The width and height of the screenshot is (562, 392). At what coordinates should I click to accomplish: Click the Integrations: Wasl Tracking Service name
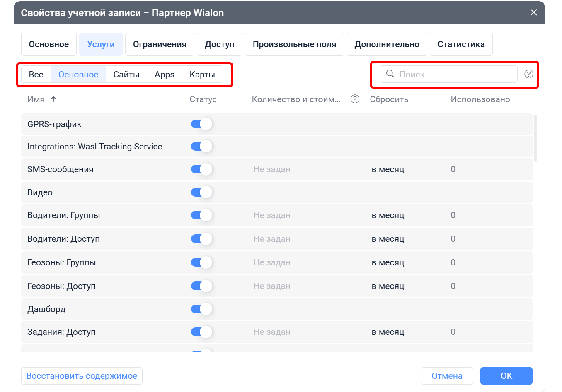pos(95,147)
